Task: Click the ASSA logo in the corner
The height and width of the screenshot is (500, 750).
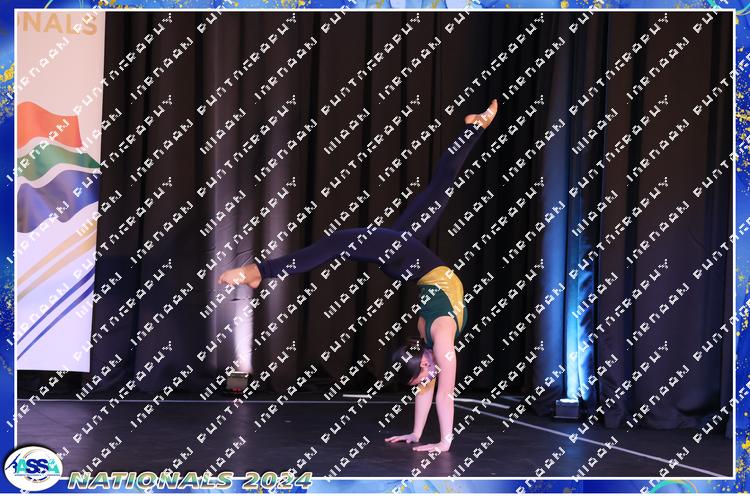Action: coord(32,468)
